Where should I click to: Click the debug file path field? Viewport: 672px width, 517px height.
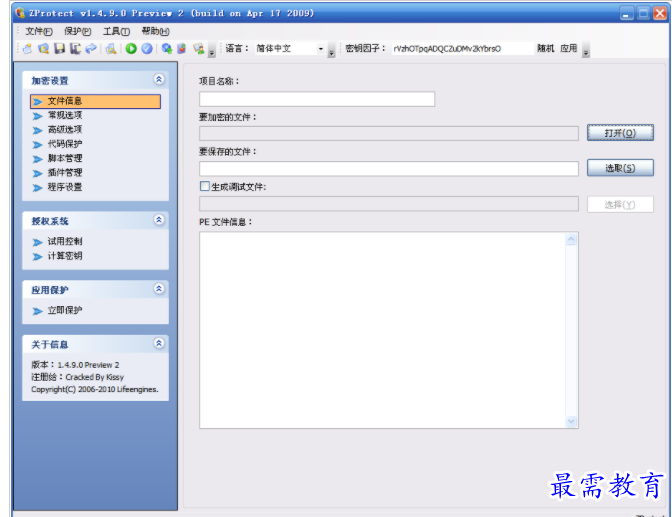tap(389, 204)
